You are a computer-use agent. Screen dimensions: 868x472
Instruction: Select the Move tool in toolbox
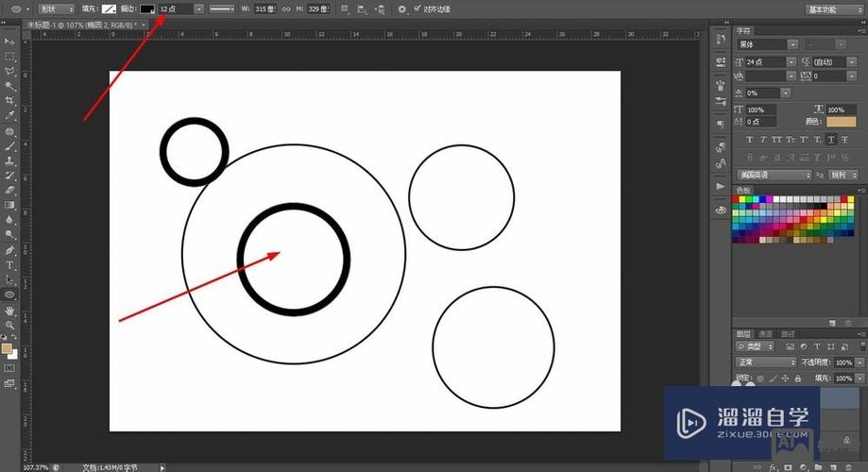[x=10, y=42]
